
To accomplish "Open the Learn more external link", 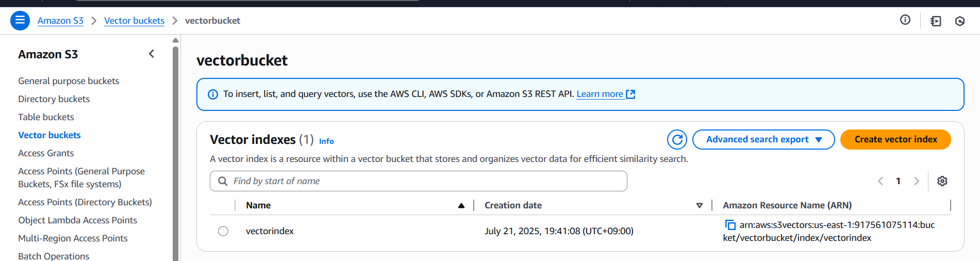I will pos(605,94).
